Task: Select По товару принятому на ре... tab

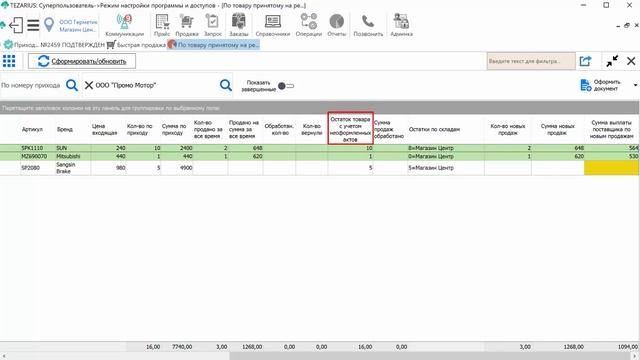Action: point(213,45)
